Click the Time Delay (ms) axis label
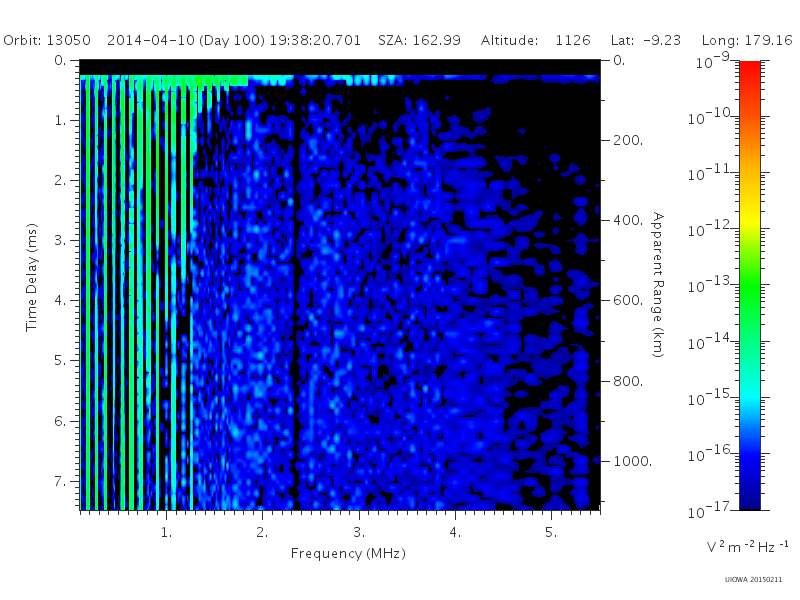800x600 pixels. [32, 277]
